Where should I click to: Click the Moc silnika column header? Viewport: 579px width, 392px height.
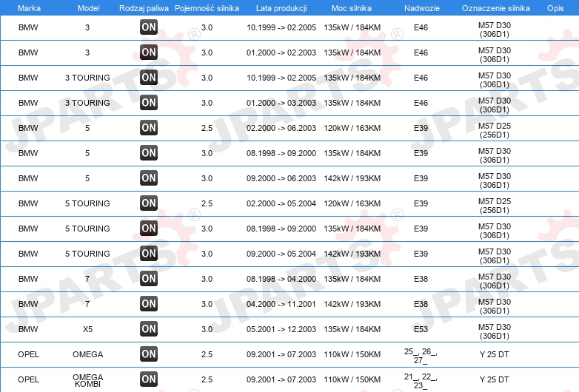click(x=352, y=8)
